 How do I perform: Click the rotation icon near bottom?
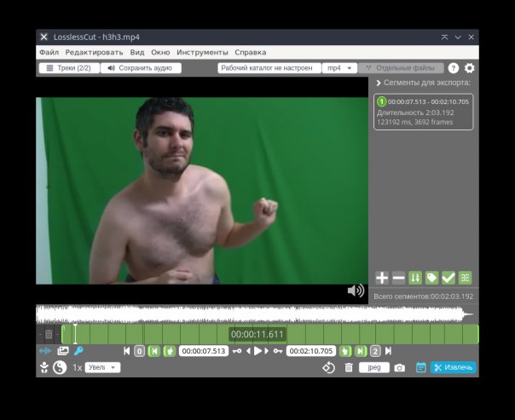tap(328, 367)
